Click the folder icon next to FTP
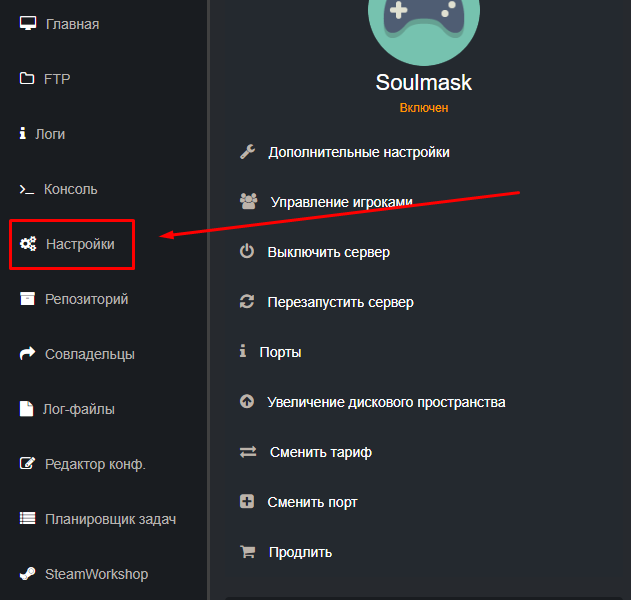Screen dimensions: 631x600 (28, 79)
